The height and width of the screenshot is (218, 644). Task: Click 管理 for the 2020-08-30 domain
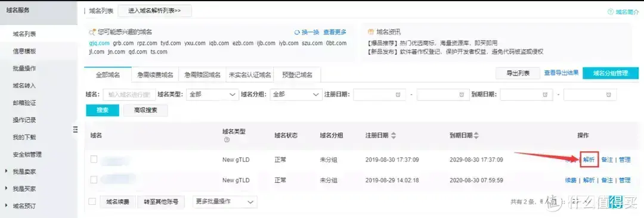[625, 180]
